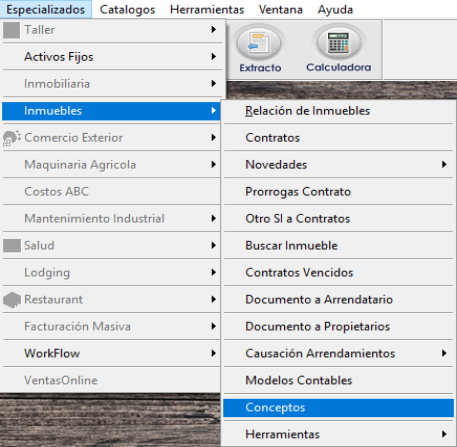The width and height of the screenshot is (457, 447).
Task: Expand the Causación Arrendamientos submenu arrow
Action: [x=444, y=353]
